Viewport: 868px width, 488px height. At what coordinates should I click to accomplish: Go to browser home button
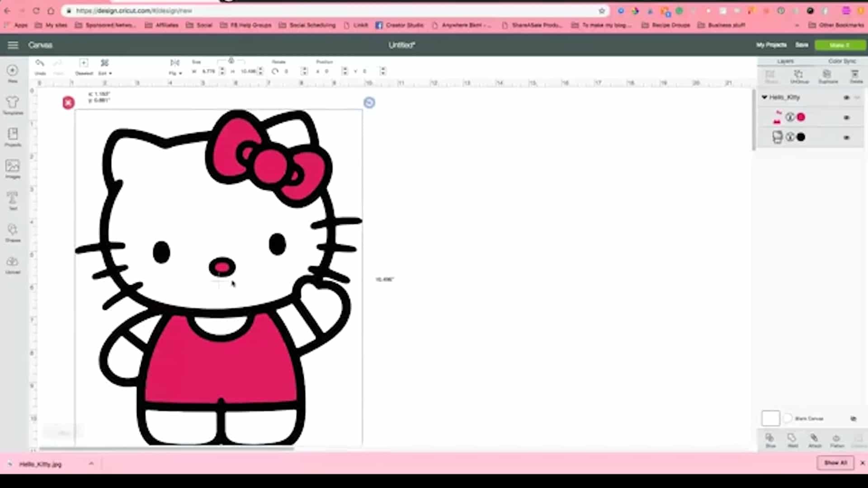(x=51, y=10)
